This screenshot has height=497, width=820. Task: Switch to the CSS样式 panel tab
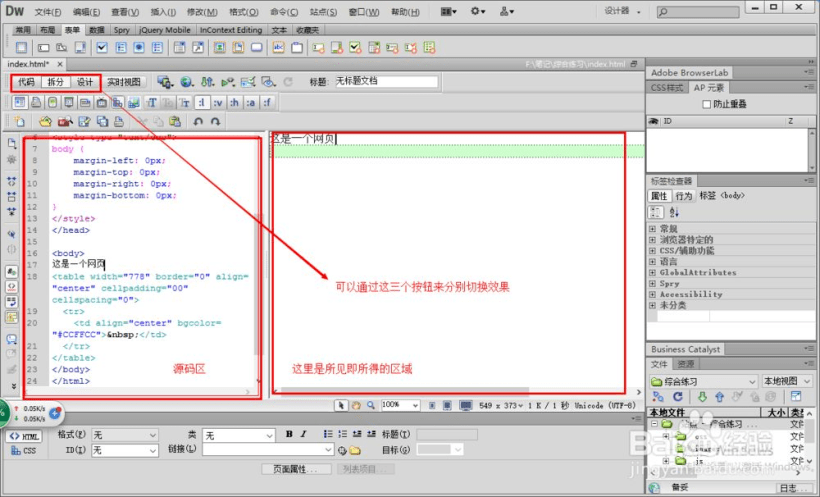coord(667,87)
